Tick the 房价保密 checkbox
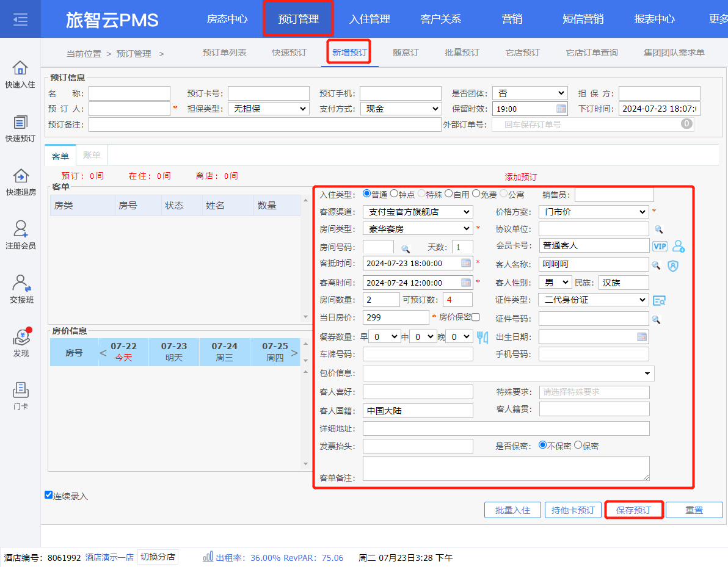Screen dimensions: 728x567 pyautogui.click(x=475, y=317)
